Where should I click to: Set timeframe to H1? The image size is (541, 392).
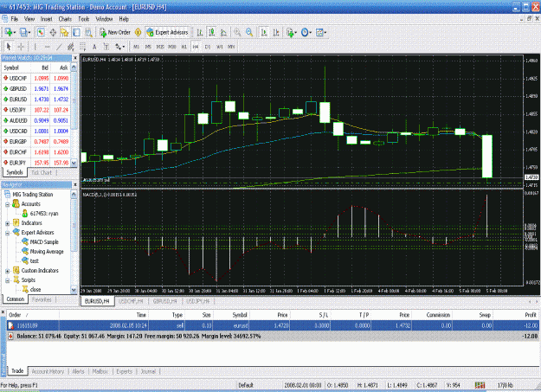(x=184, y=47)
